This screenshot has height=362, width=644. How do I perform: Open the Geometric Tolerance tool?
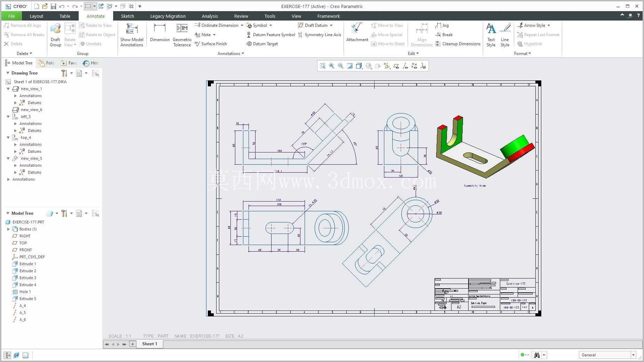click(182, 35)
